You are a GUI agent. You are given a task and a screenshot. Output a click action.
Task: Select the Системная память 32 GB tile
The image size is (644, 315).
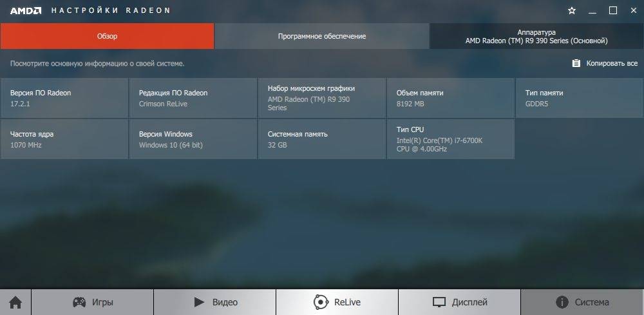[322, 139]
